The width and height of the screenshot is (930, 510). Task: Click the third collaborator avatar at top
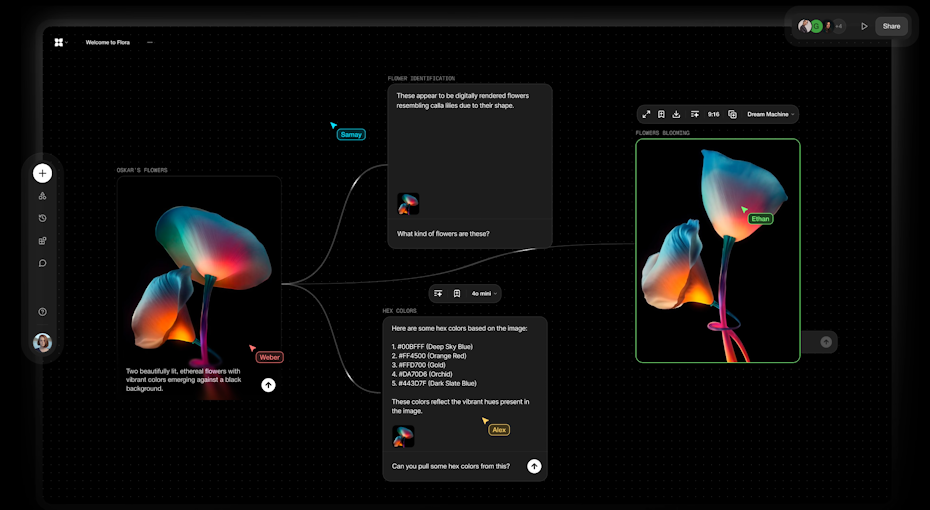coord(828,26)
